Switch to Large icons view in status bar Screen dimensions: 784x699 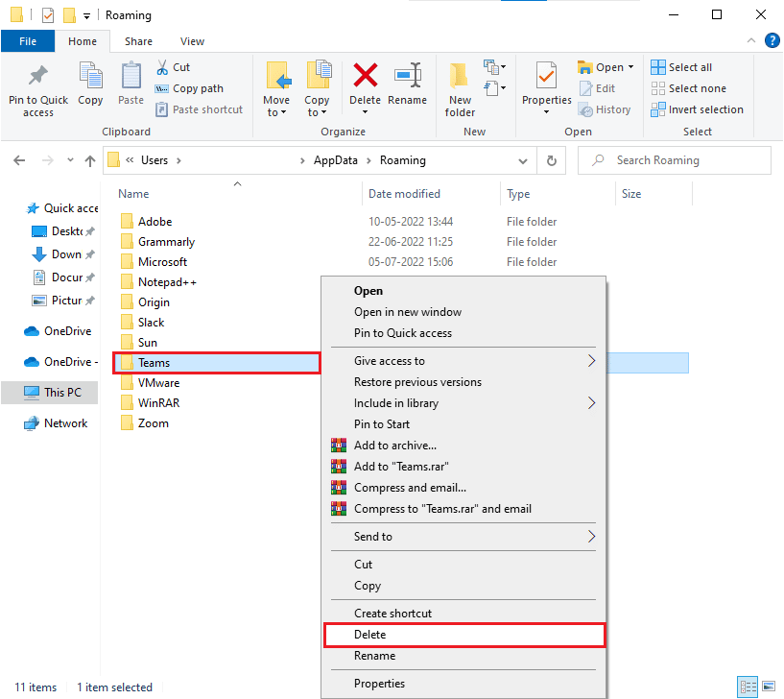pos(769,687)
